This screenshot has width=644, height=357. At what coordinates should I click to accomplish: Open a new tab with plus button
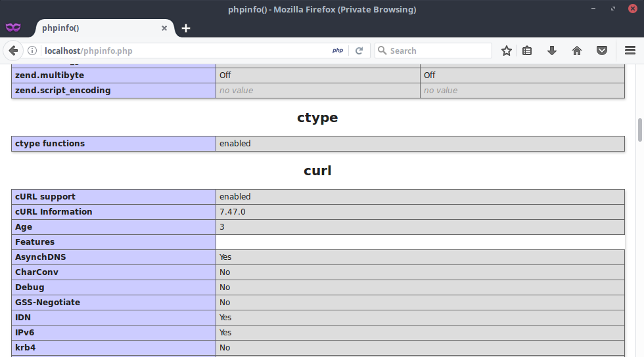point(186,28)
